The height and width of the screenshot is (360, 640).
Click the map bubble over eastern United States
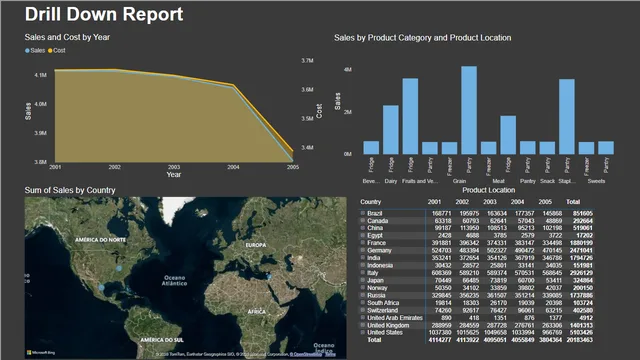coord(118,268)
